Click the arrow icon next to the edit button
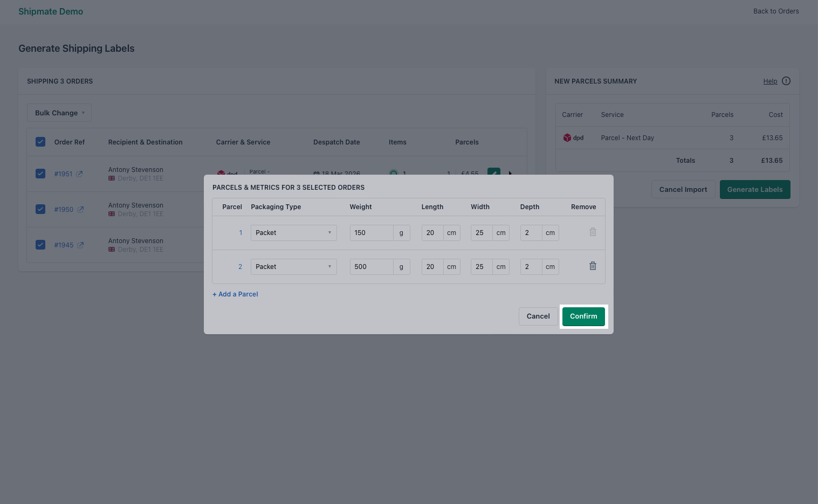 point(510,174)
